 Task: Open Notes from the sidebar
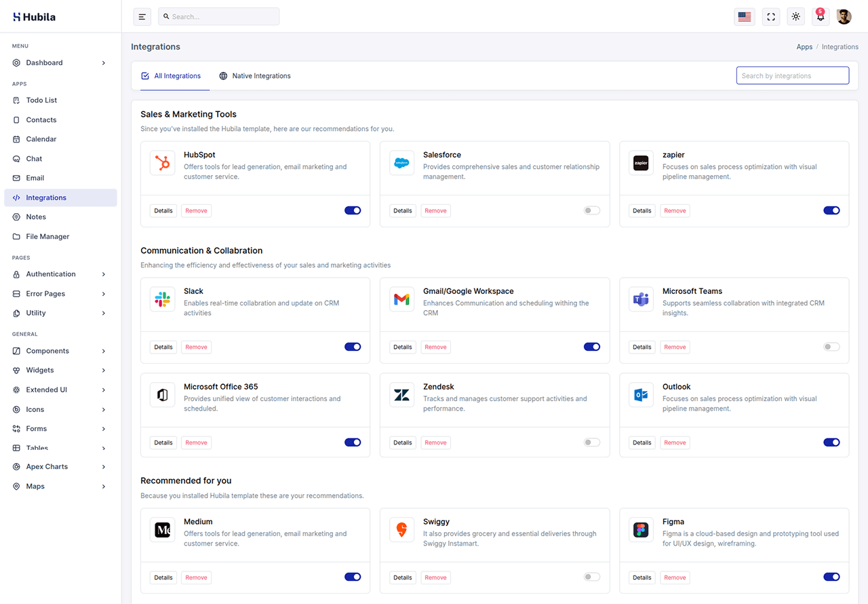[x=60, y=217]
